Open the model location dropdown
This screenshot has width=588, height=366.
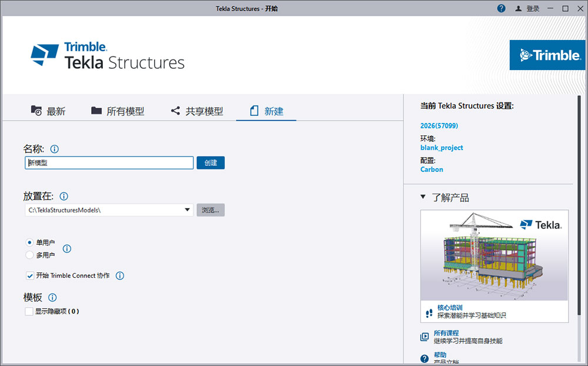pos(187,209)
